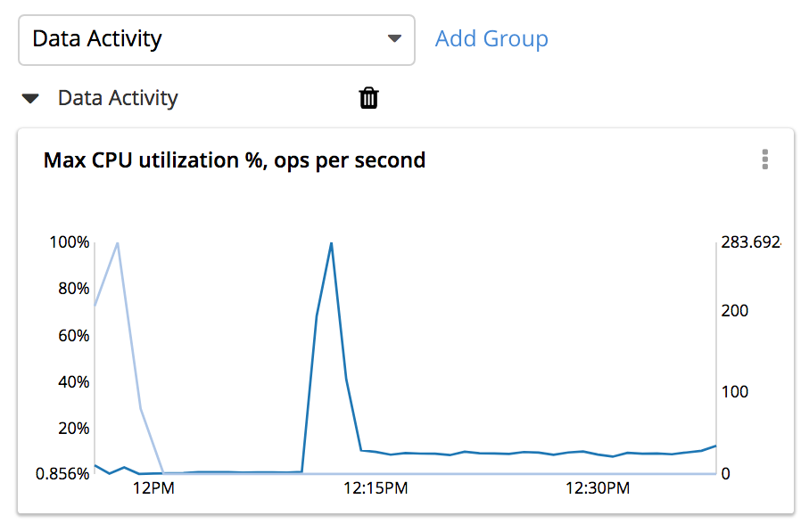Click the 0.856% minimum axis label
This screenshot has height=532, width=809.
pyautogui.click(x=62, y=474)
